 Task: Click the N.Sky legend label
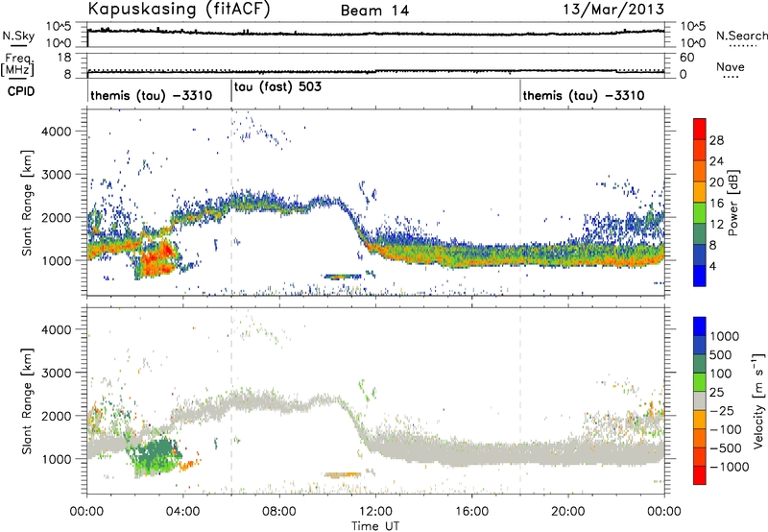[x=18, y=36]
